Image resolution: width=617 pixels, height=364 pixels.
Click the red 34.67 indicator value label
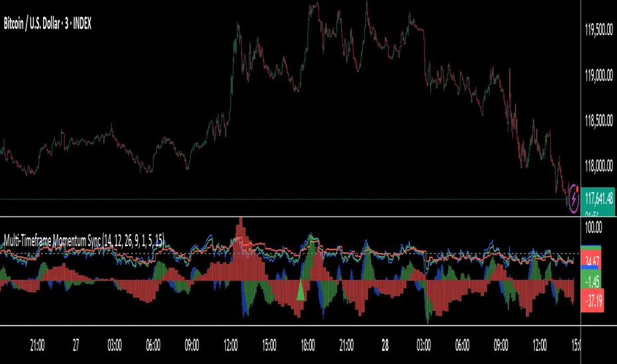tap(591, 259)
